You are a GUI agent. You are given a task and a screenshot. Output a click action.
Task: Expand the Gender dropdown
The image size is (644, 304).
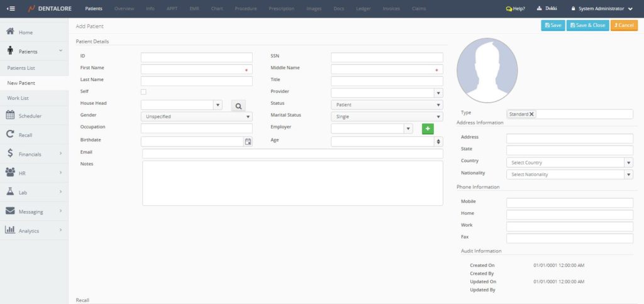click(248, 117)
